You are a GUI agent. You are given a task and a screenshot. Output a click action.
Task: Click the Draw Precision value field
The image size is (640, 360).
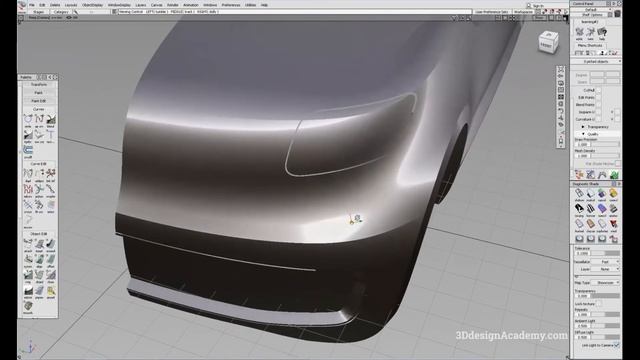tap(582, 144)
